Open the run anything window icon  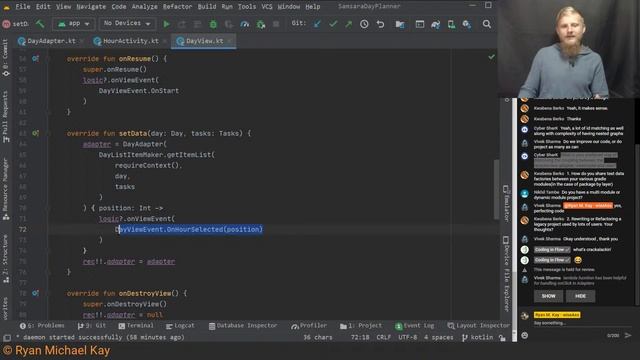pos(420,24)
